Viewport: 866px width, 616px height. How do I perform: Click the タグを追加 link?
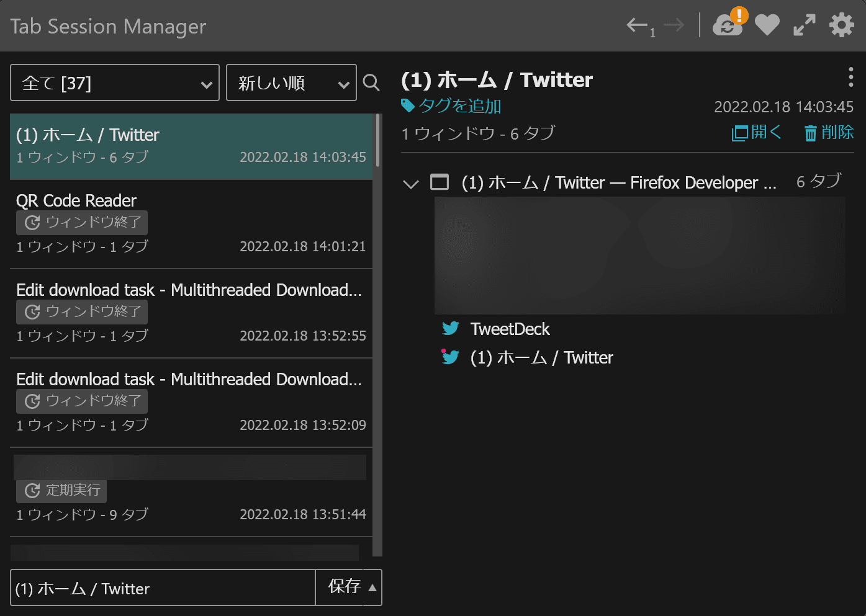[x=460, y=105]
